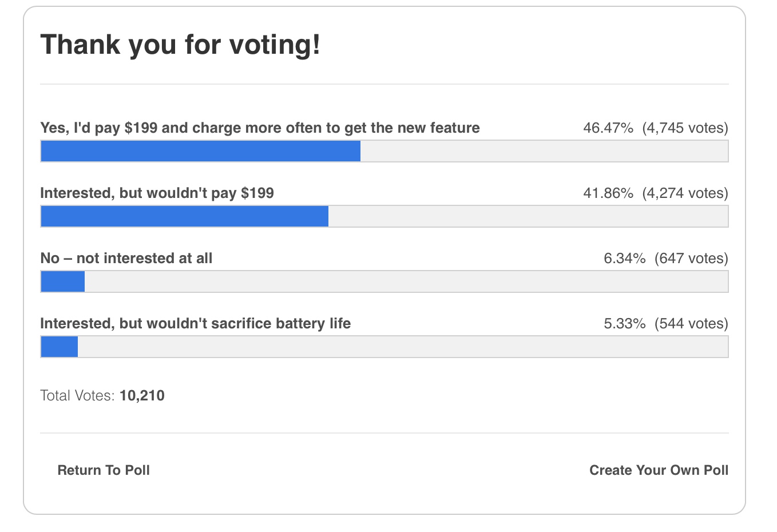Select the "Interested, but wouldn't pay $199" label
The width and height of the screenshot is (777, 532).
click(157, 193)
